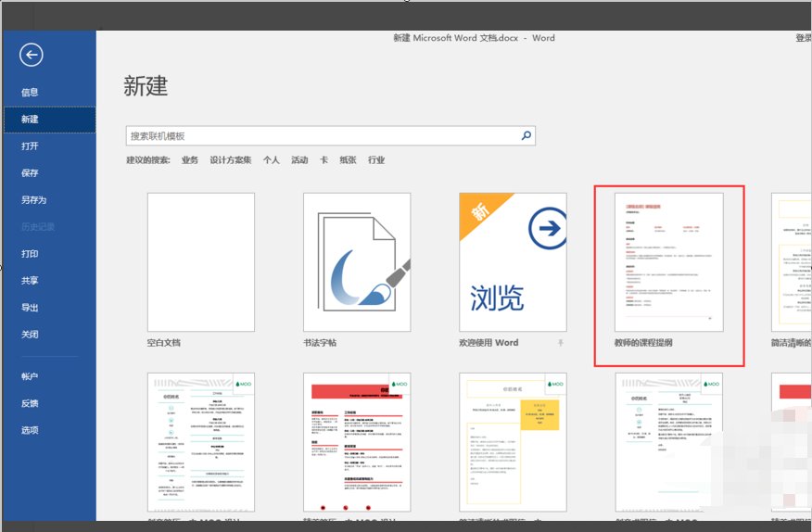Open the 打开 backstage tab
Screen dimensions: 812x532
coord(30,146)
